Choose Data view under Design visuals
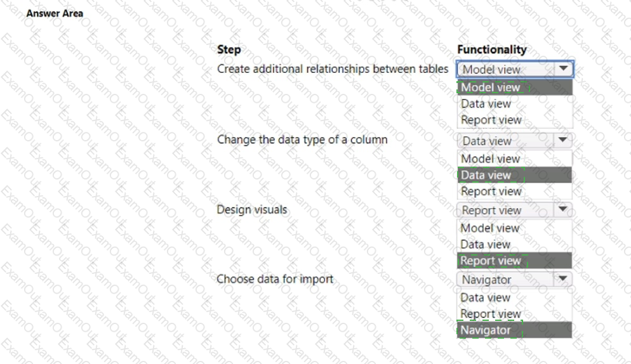This screenshot has height=364, width=631. [514, 245]
